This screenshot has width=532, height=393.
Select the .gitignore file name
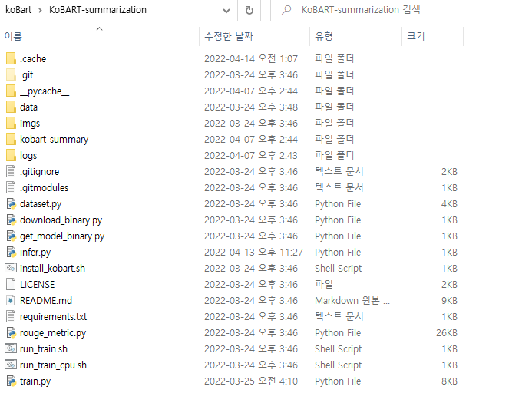coord(39,172)
